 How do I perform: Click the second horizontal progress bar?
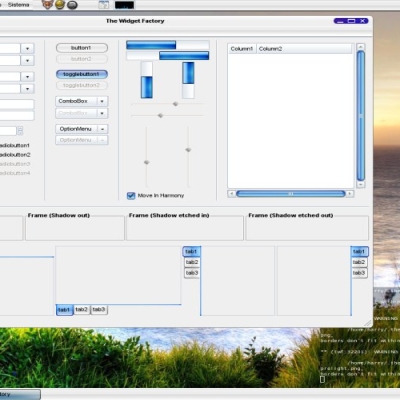coord(168,56)
